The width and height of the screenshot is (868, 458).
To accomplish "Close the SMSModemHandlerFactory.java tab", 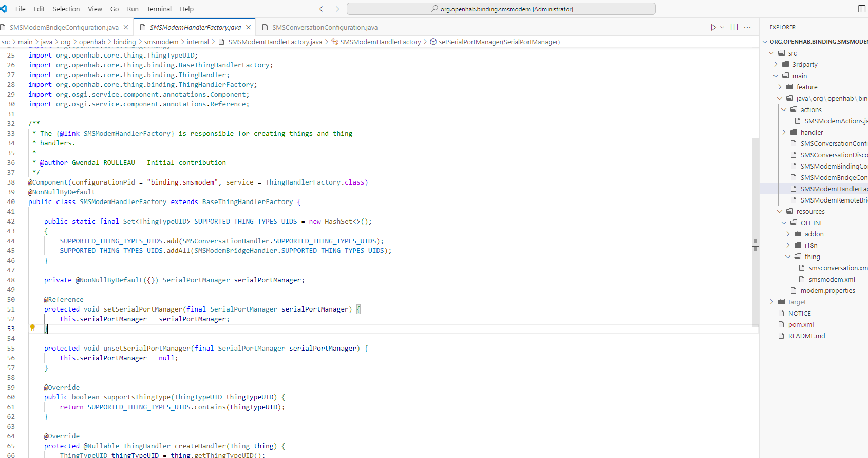I will (249, 27).
